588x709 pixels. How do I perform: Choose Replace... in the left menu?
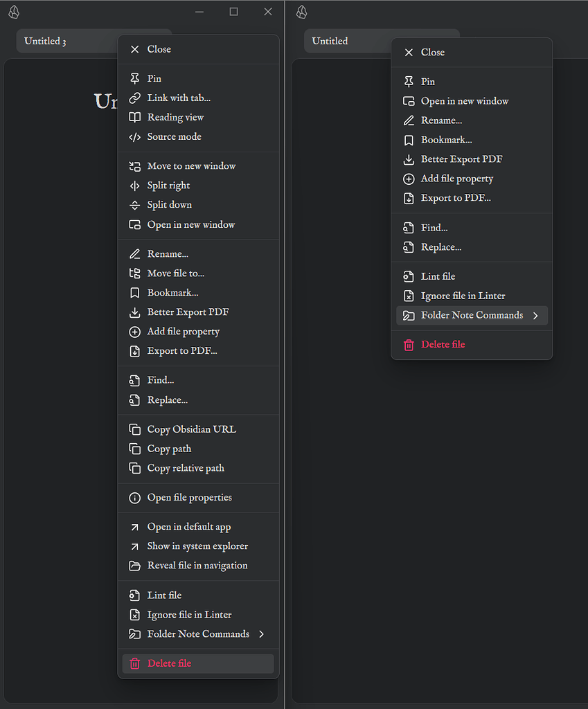(198, 400)
